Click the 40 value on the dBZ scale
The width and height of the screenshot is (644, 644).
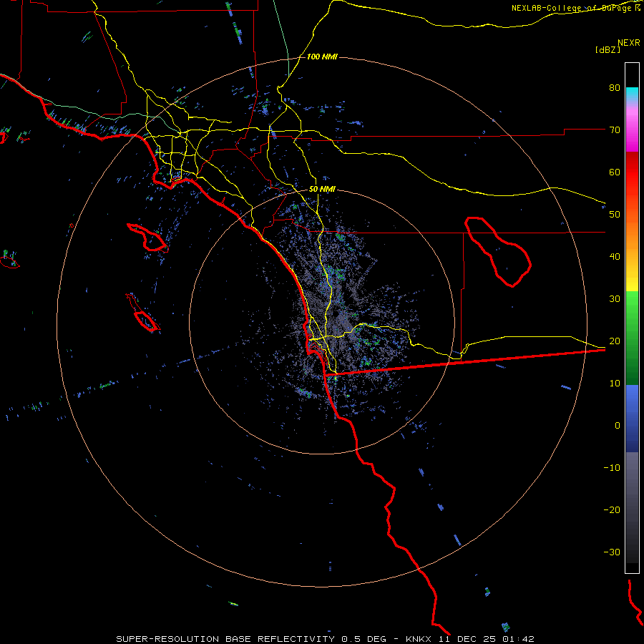pos(615,256)
